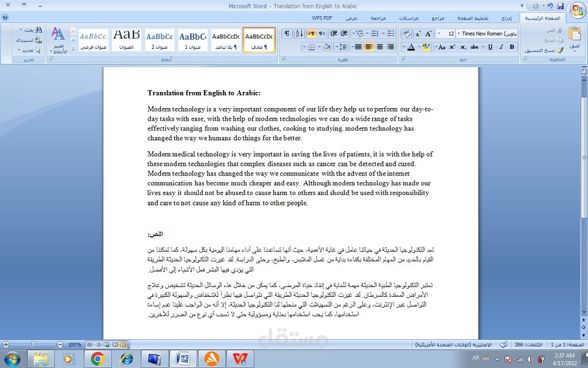Image resolution: width=588 pixels, height=368 pixels.
Task: Open Google Chrome from the taskbar
Action: 97,359
